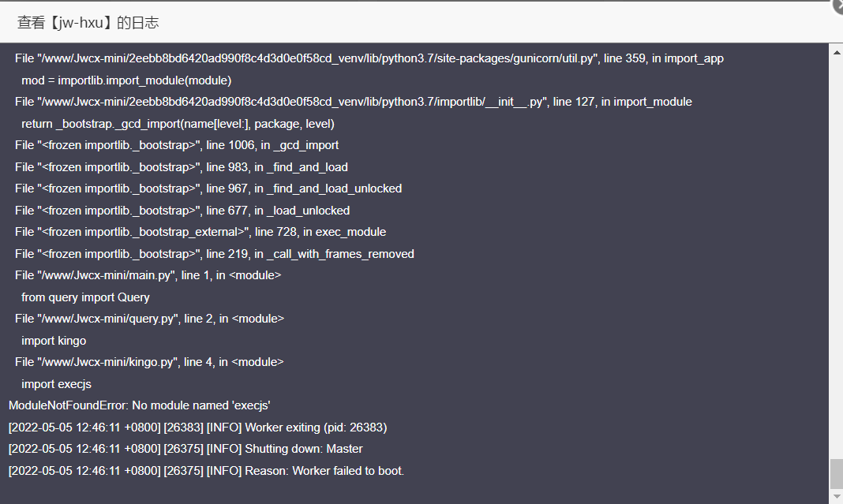The width and height of the screenshot is (843, 504).
Task: Click the ModuleNotFoundError execjs error line
Action: tap(139, 405)
